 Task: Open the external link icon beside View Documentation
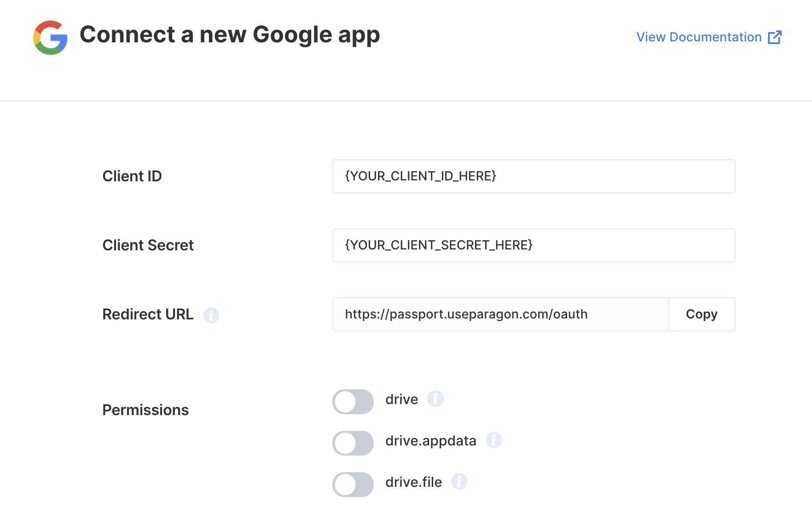pos(775,37)
